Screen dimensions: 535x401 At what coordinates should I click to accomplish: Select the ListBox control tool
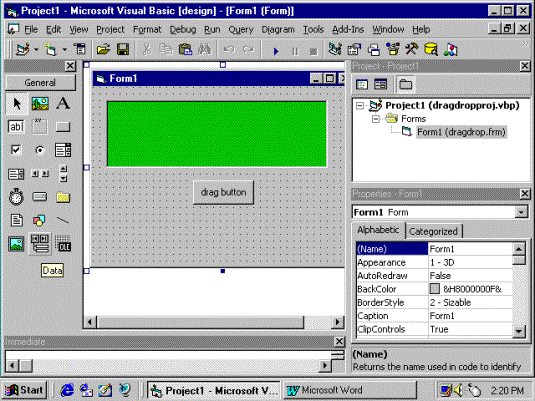(16, 174)
